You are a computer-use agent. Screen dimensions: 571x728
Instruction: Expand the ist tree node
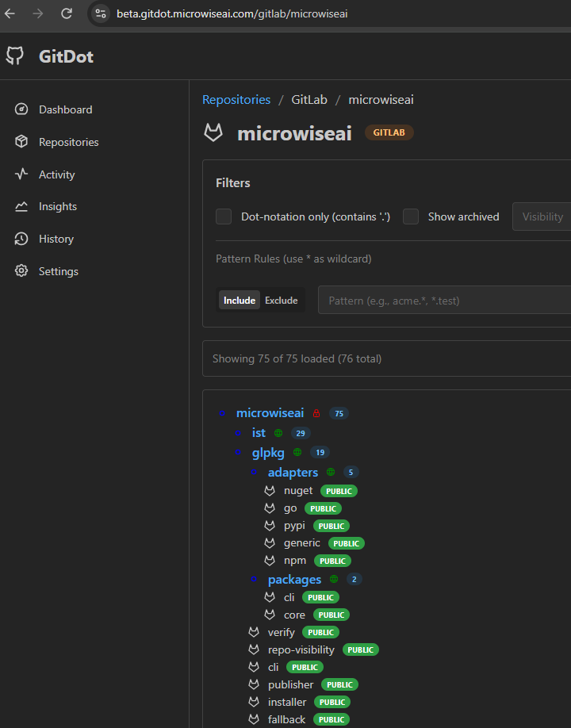[238, 433]
